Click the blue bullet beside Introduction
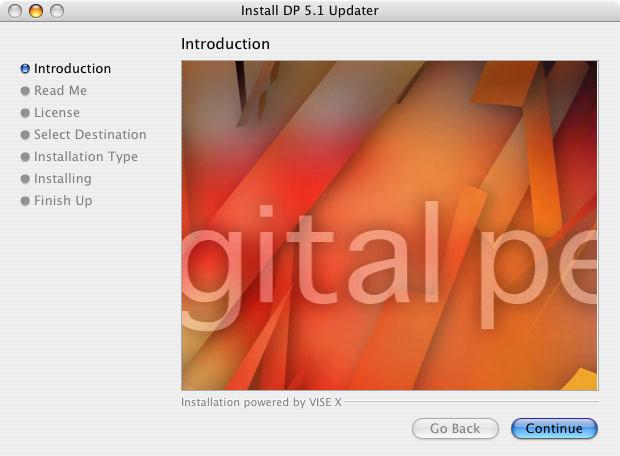 coord(25,69)
